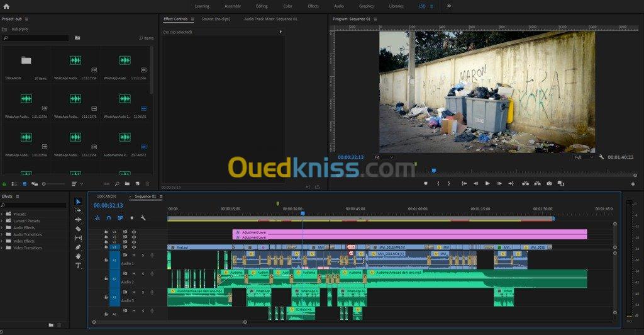Open the workspace overflow chevron menu

(449, 6)
